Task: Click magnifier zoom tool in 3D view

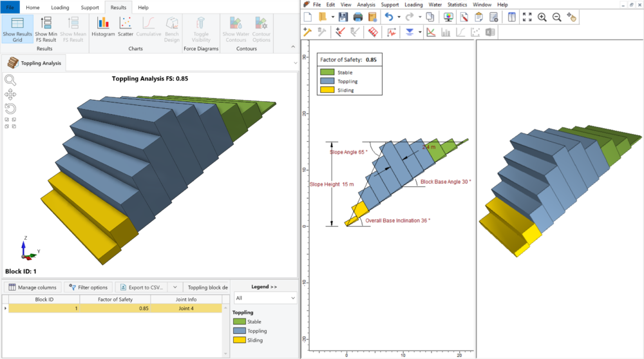Action: (x=10, y=80)
